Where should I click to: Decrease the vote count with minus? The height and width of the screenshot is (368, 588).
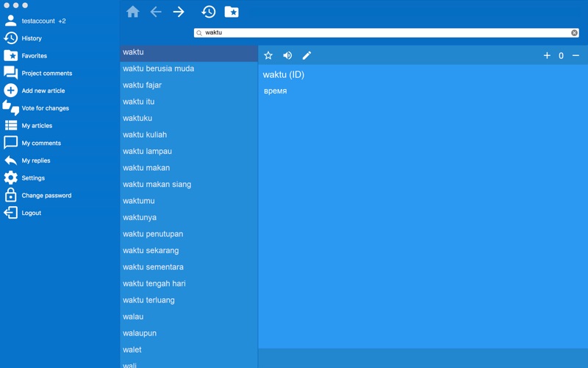click(576, 56)
